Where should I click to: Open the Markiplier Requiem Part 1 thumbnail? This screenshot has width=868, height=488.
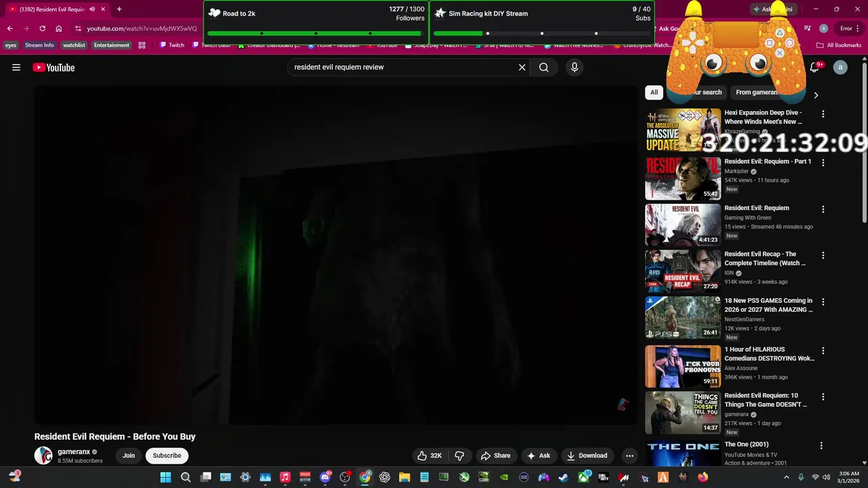pos(683,178)
